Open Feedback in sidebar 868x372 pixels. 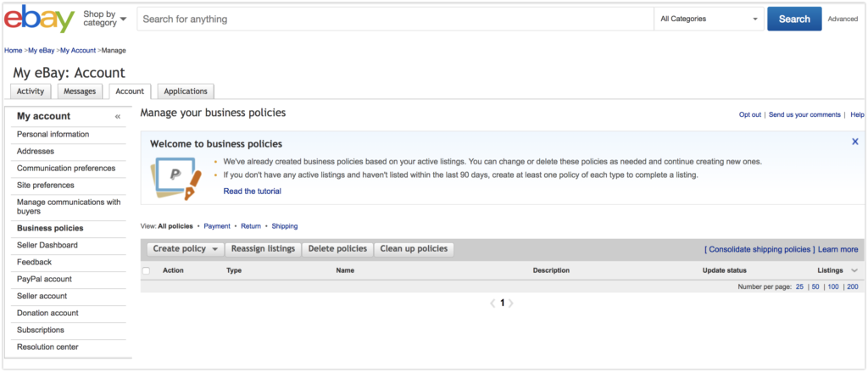click(x=34, y=262)
